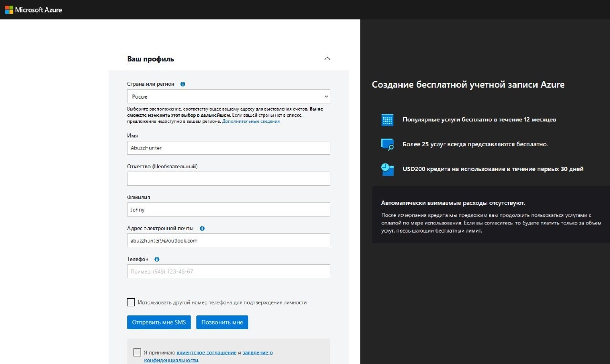Open the Россия country dropdown

[228, 97]
